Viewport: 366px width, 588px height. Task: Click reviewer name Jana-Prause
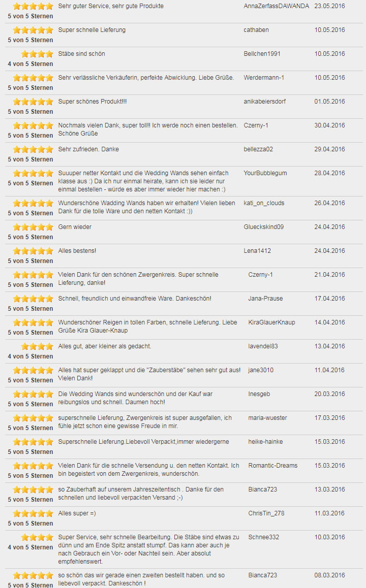265,299
